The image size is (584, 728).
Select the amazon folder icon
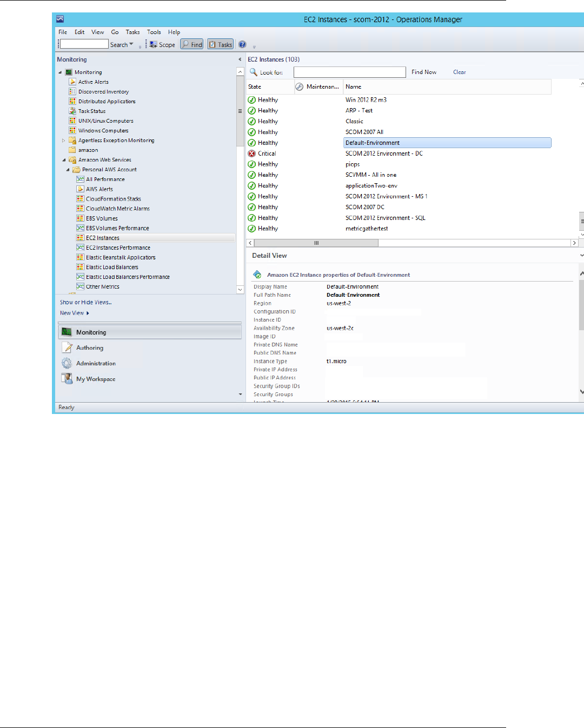pos(72,150)
